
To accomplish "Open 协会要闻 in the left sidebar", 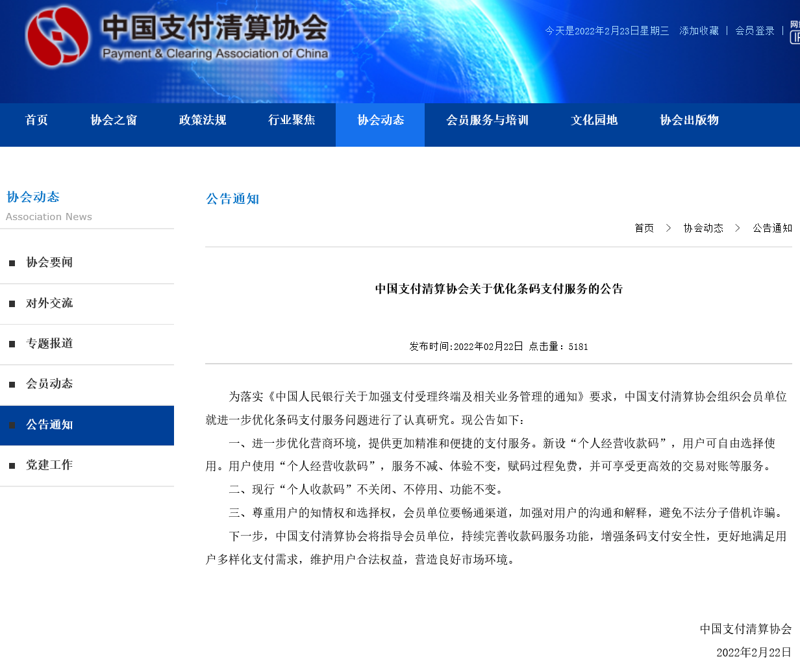I will coord(49,262).
